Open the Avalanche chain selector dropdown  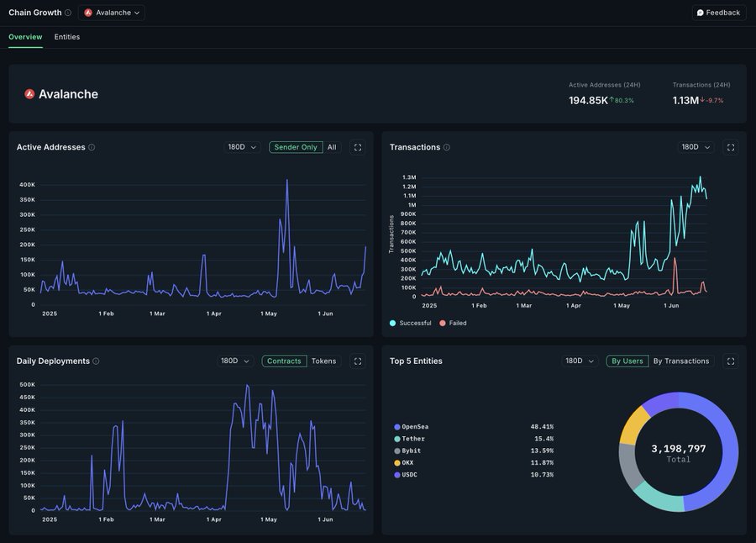tap(112, 13)
